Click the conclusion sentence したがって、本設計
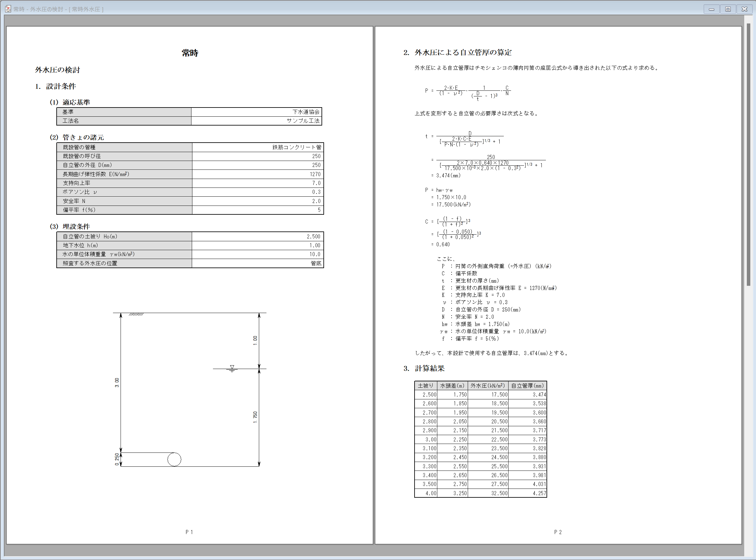Screen dimensions: 756x560 click(492, 353)
